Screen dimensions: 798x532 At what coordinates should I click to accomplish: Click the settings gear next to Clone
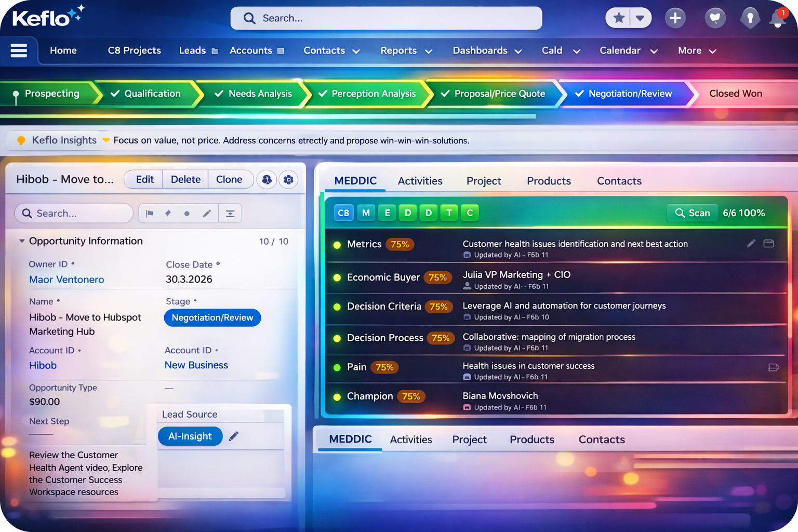coord(288,180)
